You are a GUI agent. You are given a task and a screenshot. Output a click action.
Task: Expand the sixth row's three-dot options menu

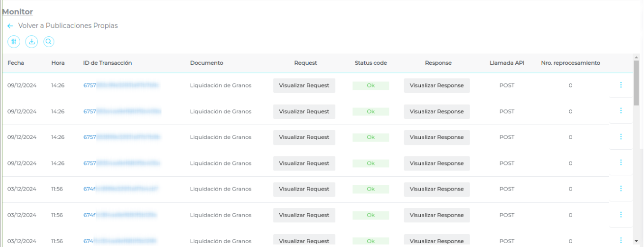click(x=621, y=215)
